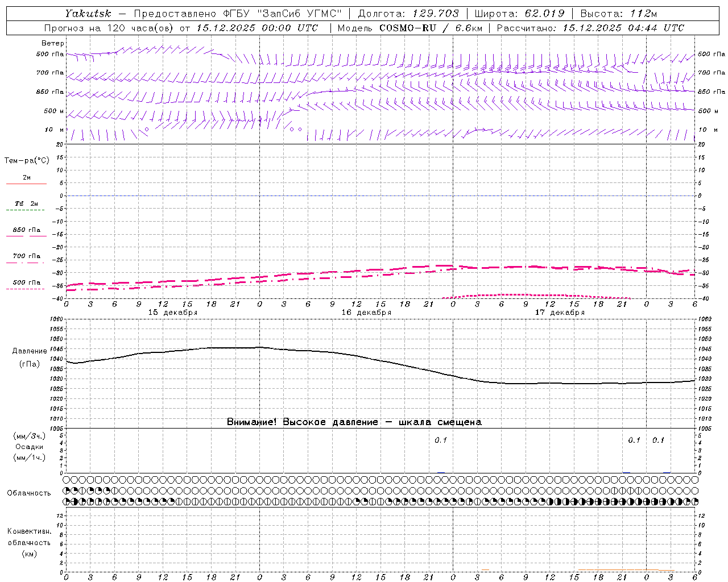This screenshot has width=728, height=582.
Task: Click the 'Модель COSMO-RU / 6.6км' text
Action: pos(410,28)
